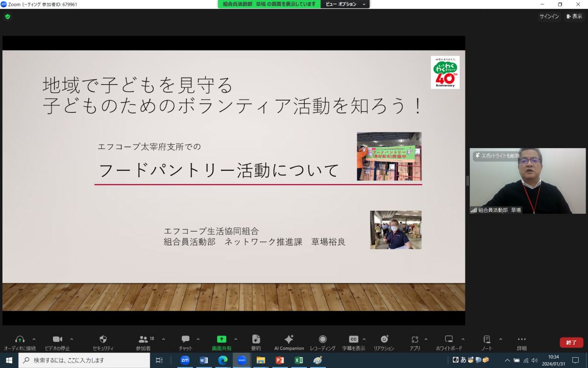This screenshot has height=368, width=588.
Task: Open Excel from the taskbar
Action: pyautogui.click(x=298, y=360)
